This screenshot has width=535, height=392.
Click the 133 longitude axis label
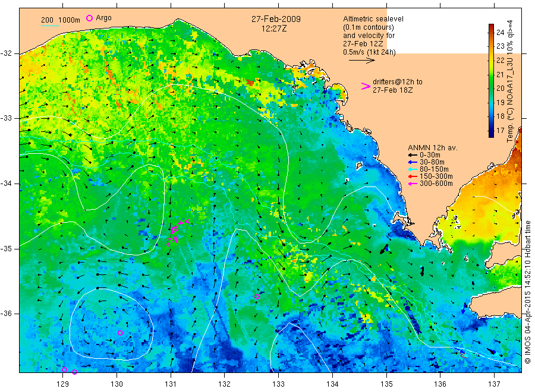pos(278,384)
